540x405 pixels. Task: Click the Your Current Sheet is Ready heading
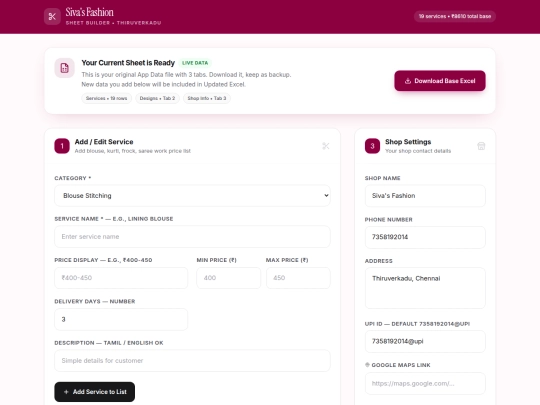tap(128, 63)
